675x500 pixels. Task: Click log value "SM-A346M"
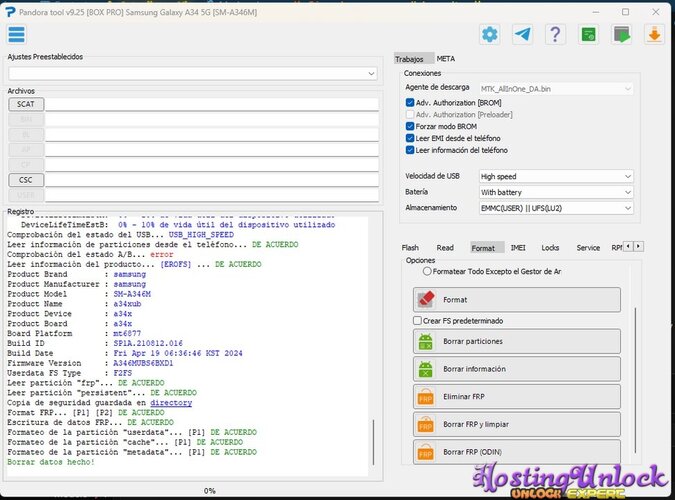[132, 294]
